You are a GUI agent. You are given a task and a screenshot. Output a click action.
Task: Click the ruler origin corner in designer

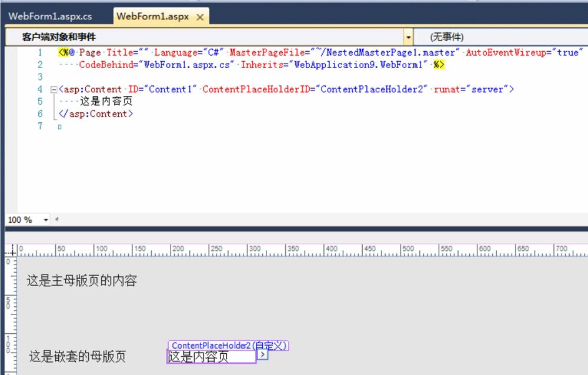[x=11, y=250]
